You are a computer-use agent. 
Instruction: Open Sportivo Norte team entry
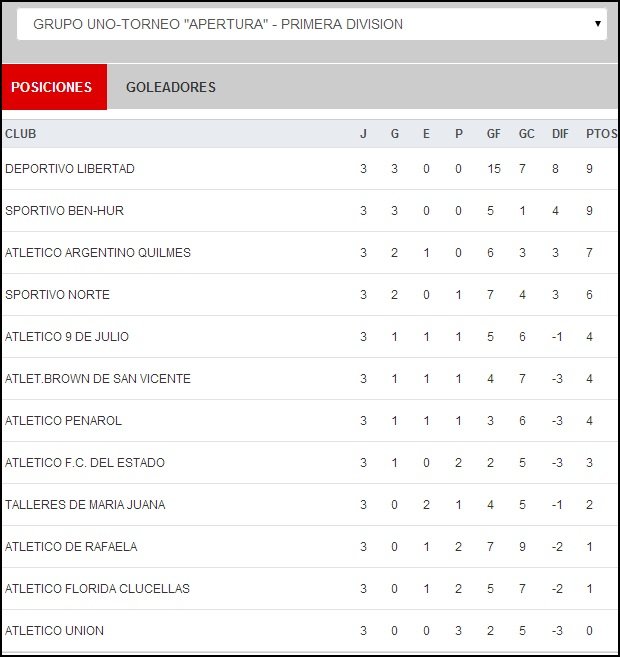pos(58,295)
